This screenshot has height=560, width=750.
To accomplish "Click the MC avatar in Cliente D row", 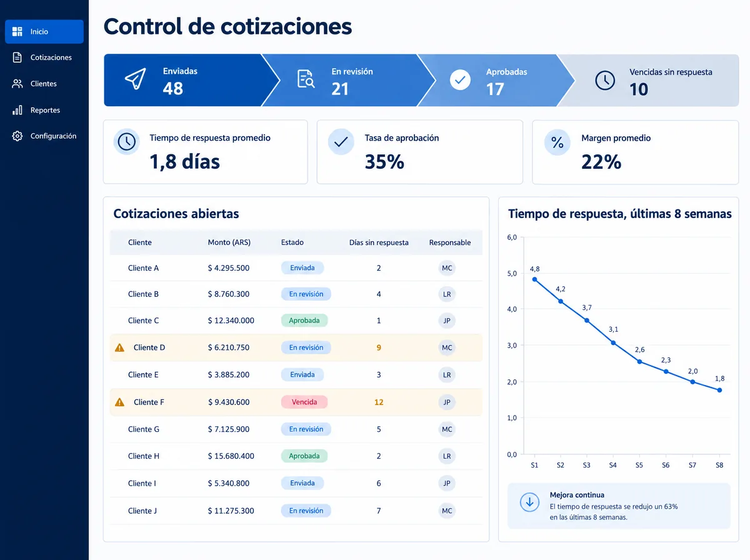I will (x=447, y=347).
